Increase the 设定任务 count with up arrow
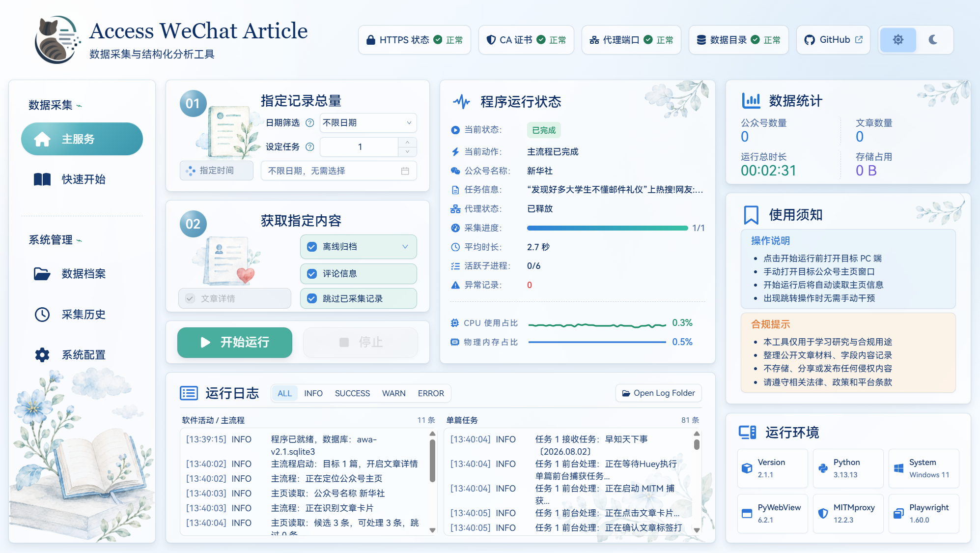The width and height of the screenshot is (980, 553). point(407,142)
